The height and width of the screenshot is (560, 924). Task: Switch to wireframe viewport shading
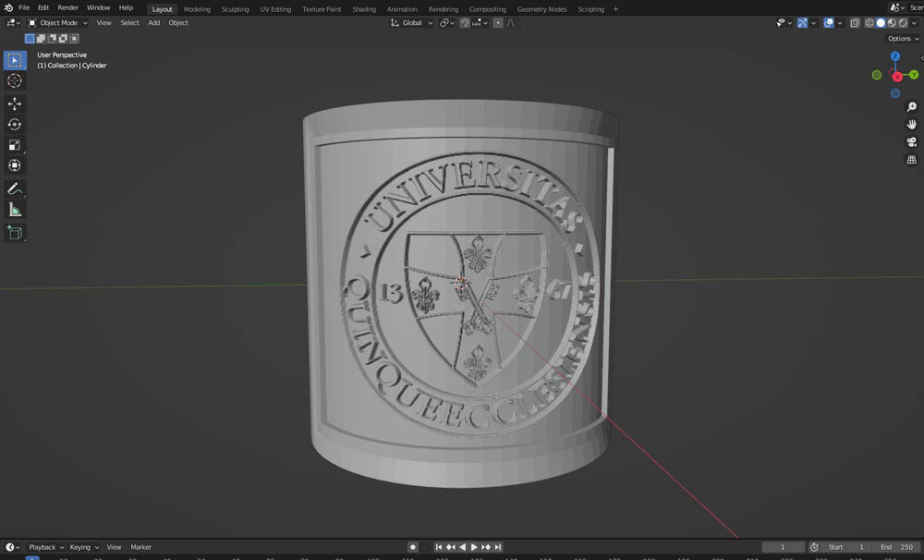click(869, 23)
